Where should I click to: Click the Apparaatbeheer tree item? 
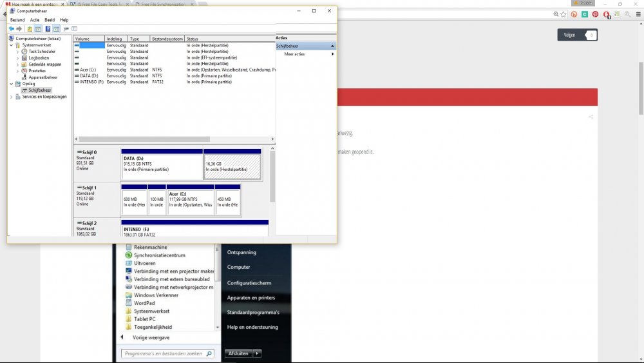(x=43, y=77)
